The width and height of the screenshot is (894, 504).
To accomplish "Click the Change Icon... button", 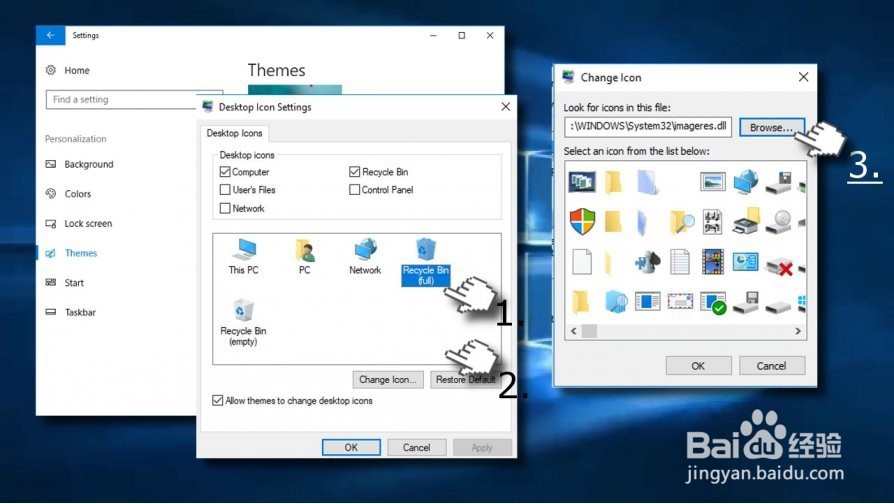I will click(388, 380).
